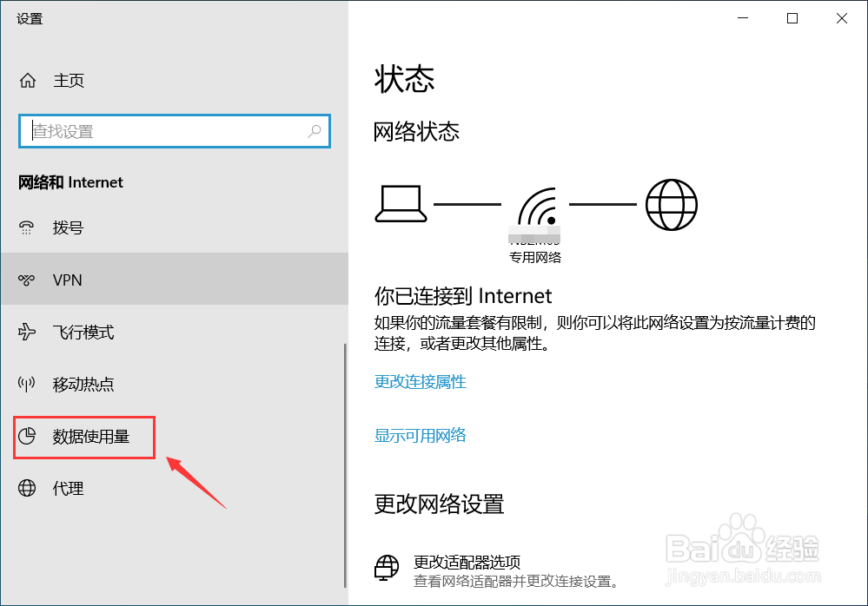Click the sidebar vertical scrollbar
Viewport: 868px width, 606px height.
point(345,465)
